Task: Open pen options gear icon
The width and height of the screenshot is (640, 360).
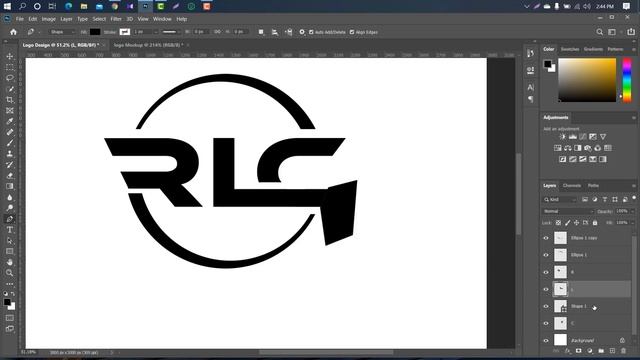Action: (302, 32)
